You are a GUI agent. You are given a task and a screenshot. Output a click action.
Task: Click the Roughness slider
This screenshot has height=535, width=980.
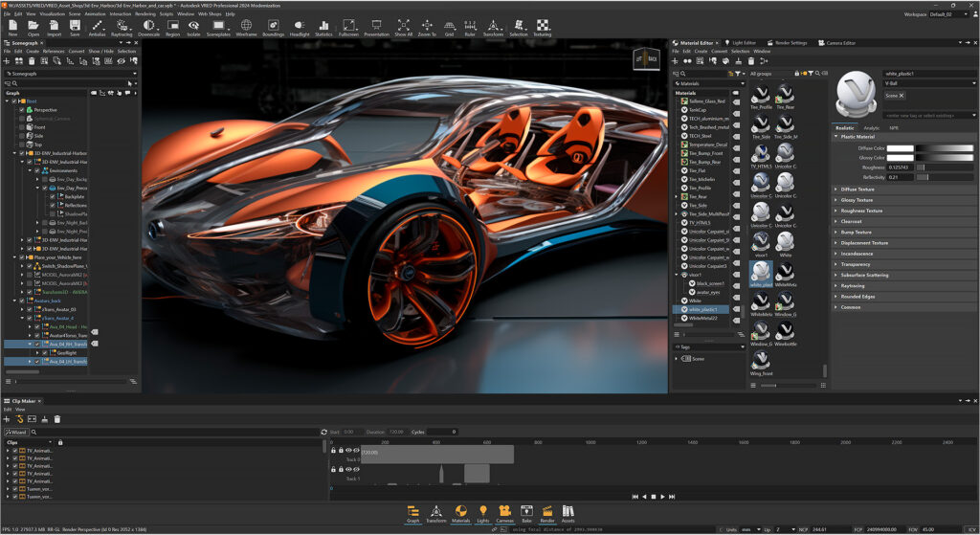(945, 167)
